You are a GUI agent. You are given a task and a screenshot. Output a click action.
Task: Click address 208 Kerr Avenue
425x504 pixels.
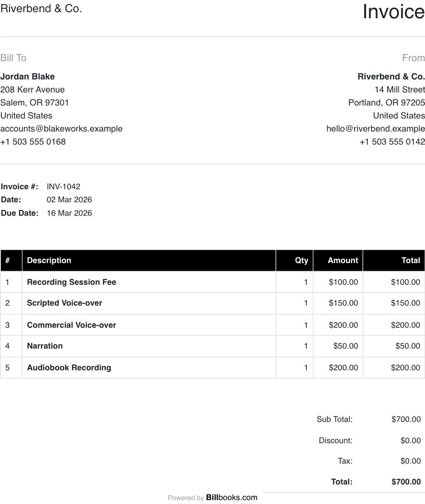pos(32,89)
